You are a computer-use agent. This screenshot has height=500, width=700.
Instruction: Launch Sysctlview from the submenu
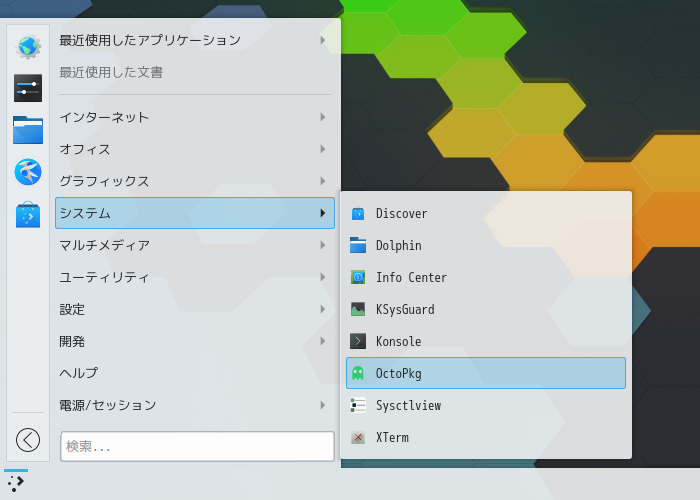(486, 405)
